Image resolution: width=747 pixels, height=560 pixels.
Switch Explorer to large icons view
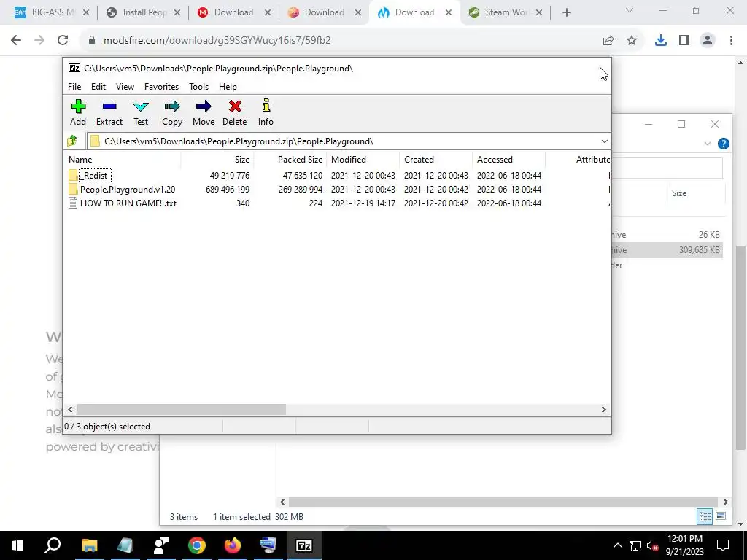tap(721, 517)
